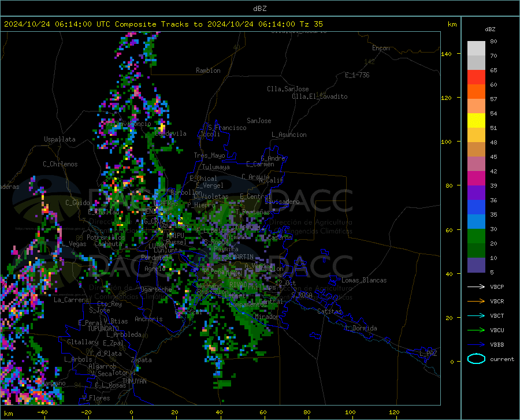This screenshot has height=420, width=520.
Task: Click the white VBCP arrow in legend
Action: coord(476,287)
